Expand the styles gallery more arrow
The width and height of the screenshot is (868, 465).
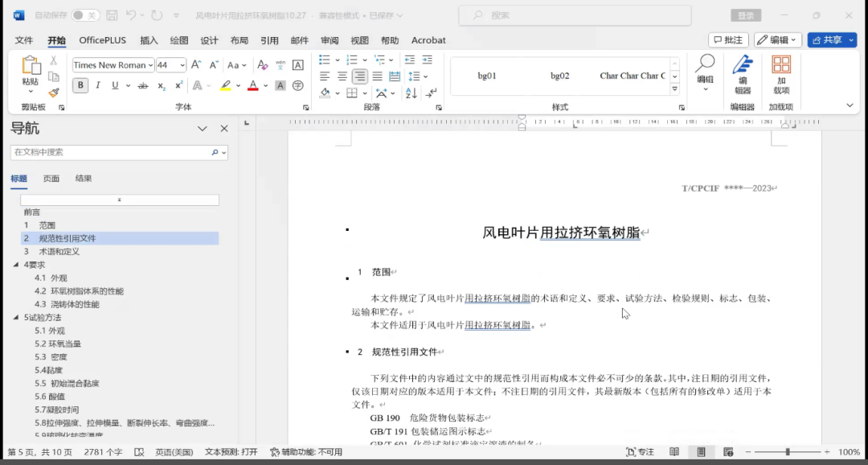coord(675,89)
